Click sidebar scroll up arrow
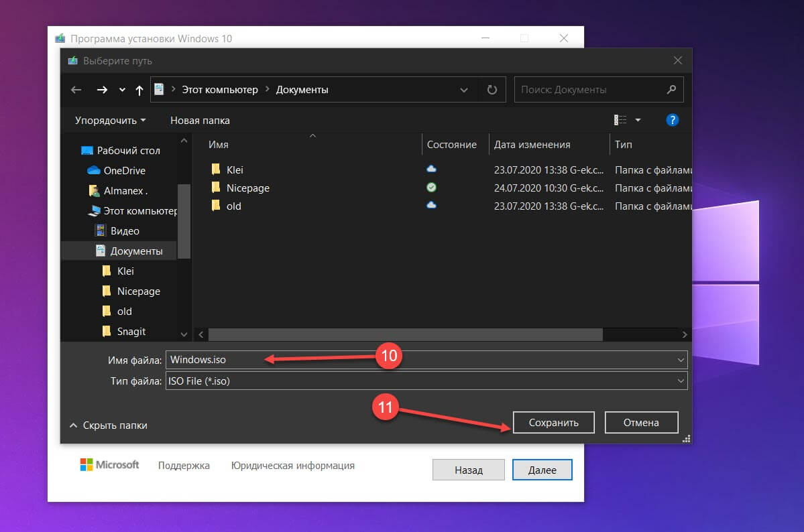This screenshot has width=804, height=532. tap(184, 141)
